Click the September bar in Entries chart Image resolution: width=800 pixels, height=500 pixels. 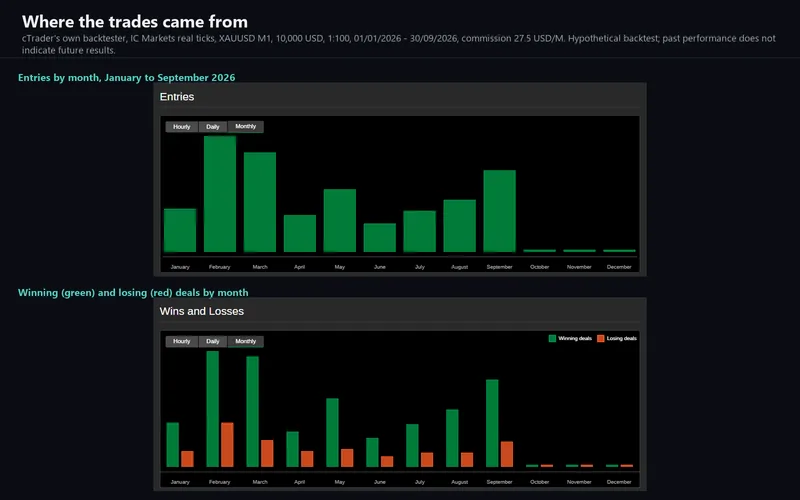point(499,211)
